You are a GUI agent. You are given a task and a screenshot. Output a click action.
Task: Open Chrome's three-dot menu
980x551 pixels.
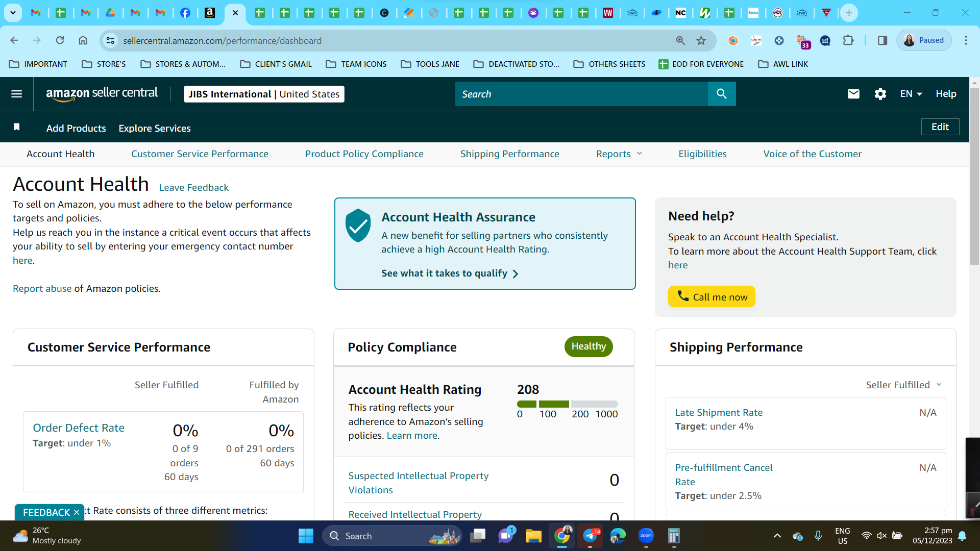coord(966,40)
